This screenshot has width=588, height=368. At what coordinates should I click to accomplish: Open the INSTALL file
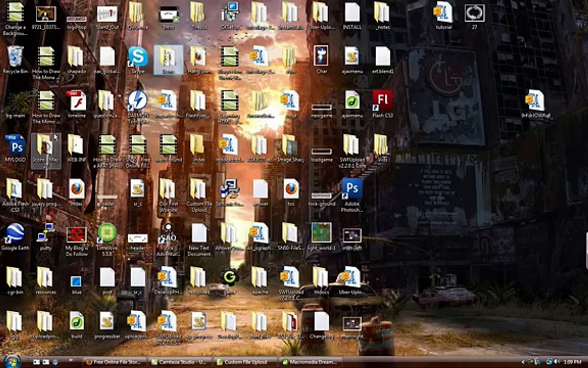pos(352,16)
